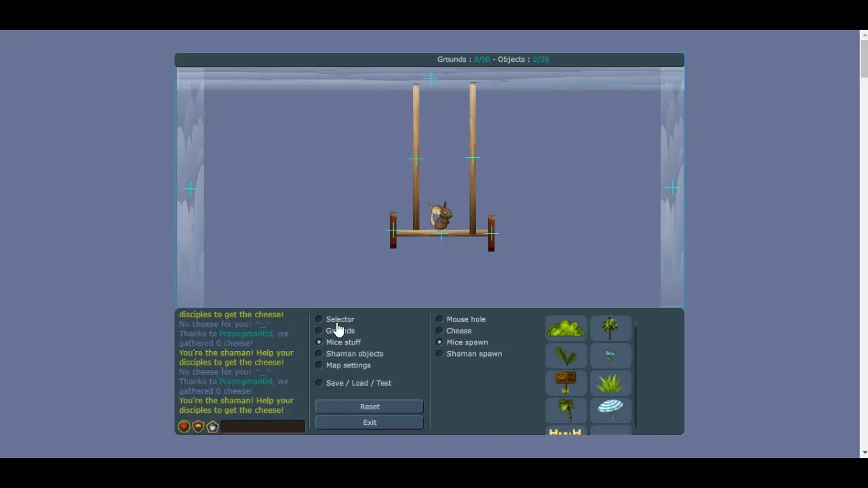Click the top ice ceiling crosshair marker
Image resolution: width=868 pixels, height=488 pixels.
(430, 79)
